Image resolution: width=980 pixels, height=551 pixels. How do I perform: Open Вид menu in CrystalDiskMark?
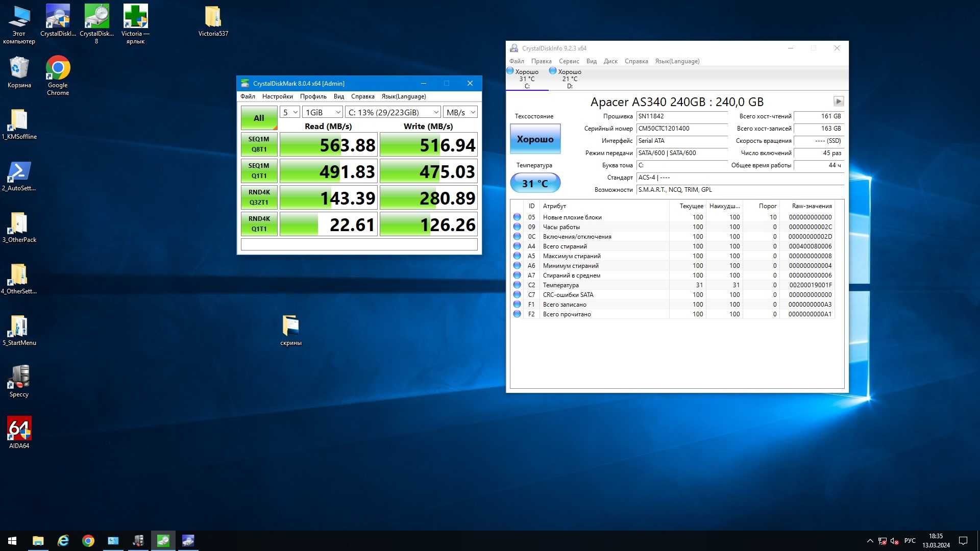point(339,96)
